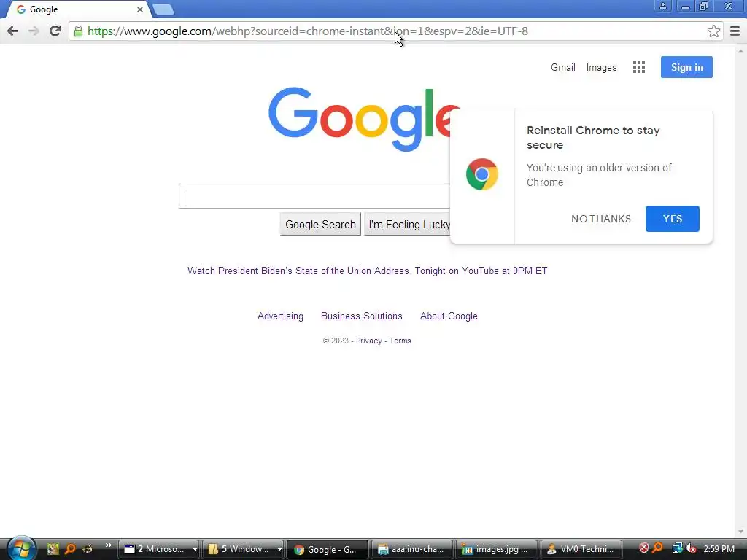Open the Windows Start orb
This screenshot has width=747, height=560.
20,548
